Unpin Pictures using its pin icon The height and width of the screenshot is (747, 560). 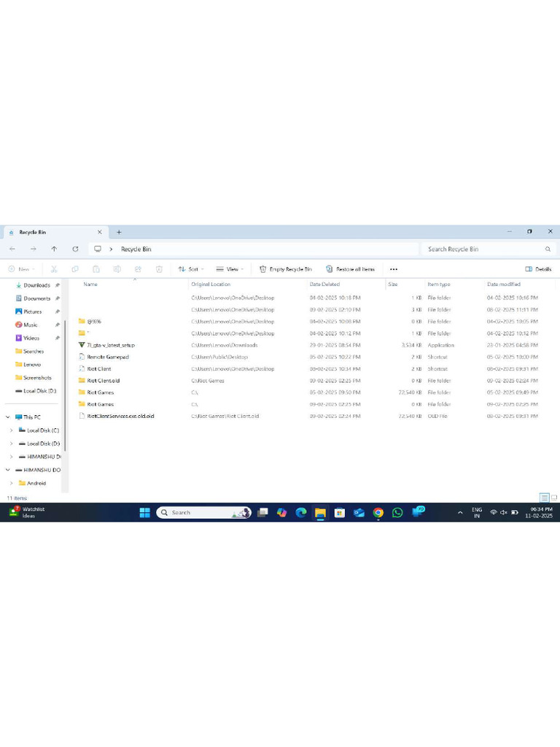pos(57,311)
